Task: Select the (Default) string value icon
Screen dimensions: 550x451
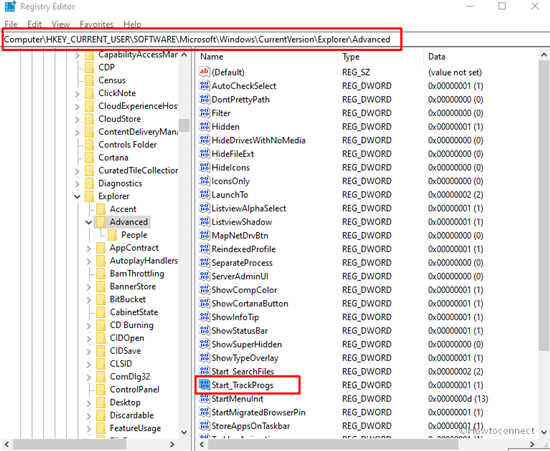Action: pyautogui.click(x=204, y=72)
